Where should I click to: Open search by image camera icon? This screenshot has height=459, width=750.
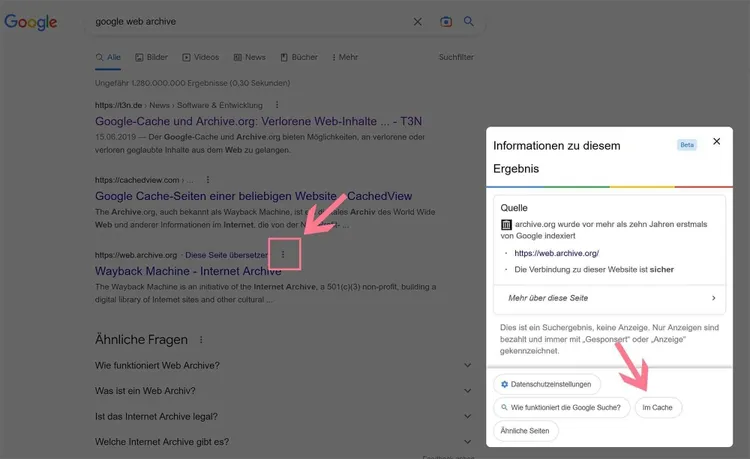pyautogui.click(x=446, y=22)
